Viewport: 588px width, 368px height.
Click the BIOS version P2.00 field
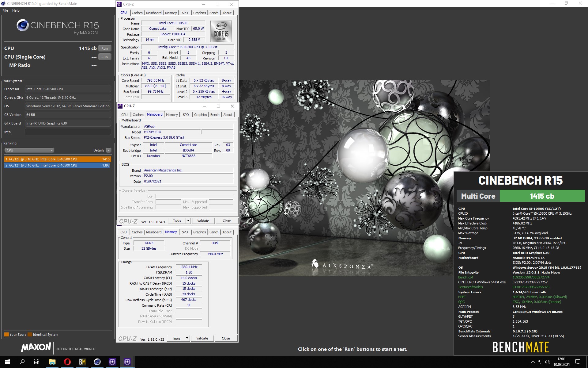point(188,176)
